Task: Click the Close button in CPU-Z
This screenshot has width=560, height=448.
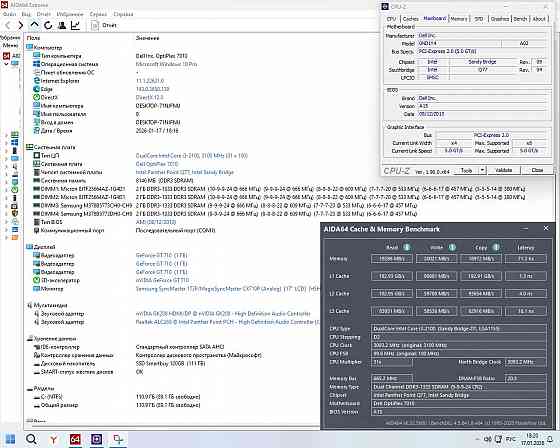Action: coord(537,170)
